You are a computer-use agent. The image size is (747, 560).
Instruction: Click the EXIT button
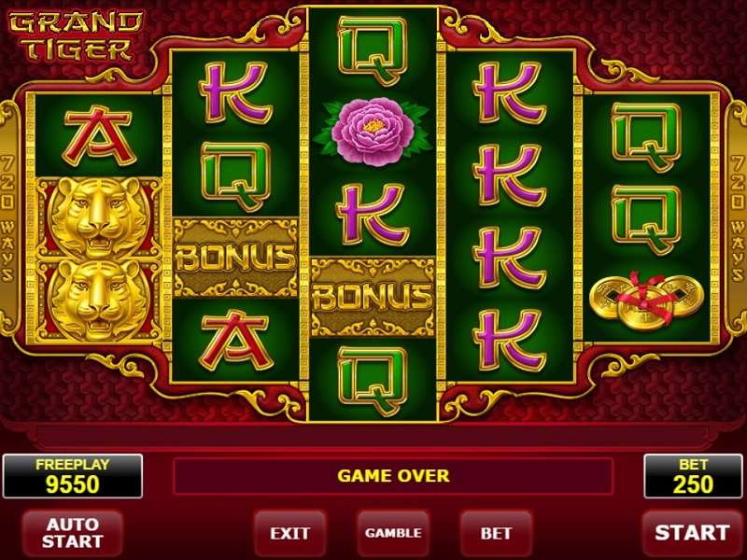[x=289, y=533]
